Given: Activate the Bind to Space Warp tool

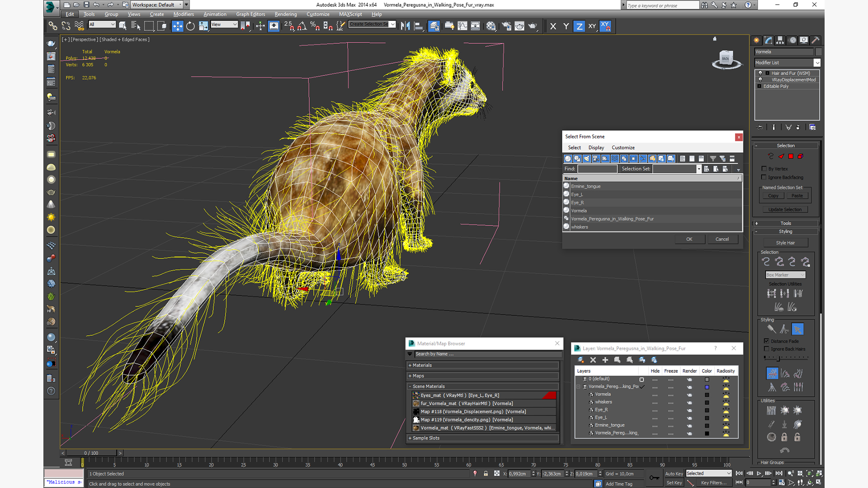Looking at the screenshot, I should (x=79, y=26).
